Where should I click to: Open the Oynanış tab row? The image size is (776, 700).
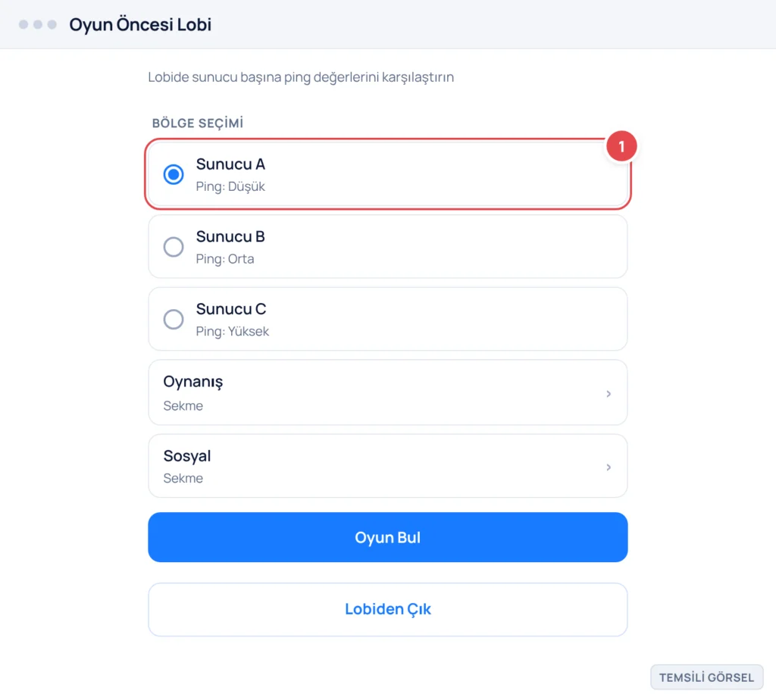tap(387, 392)
